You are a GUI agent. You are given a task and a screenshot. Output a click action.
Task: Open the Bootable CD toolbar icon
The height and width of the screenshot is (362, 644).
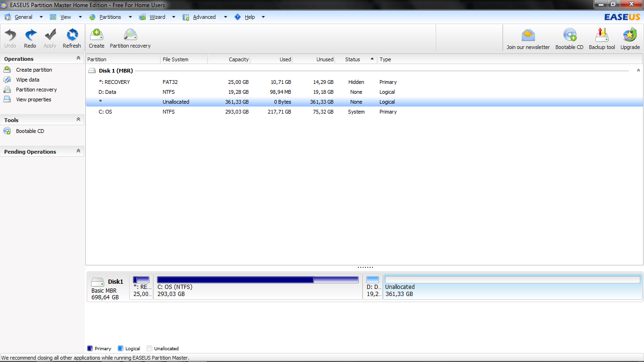tap(570, 35)
